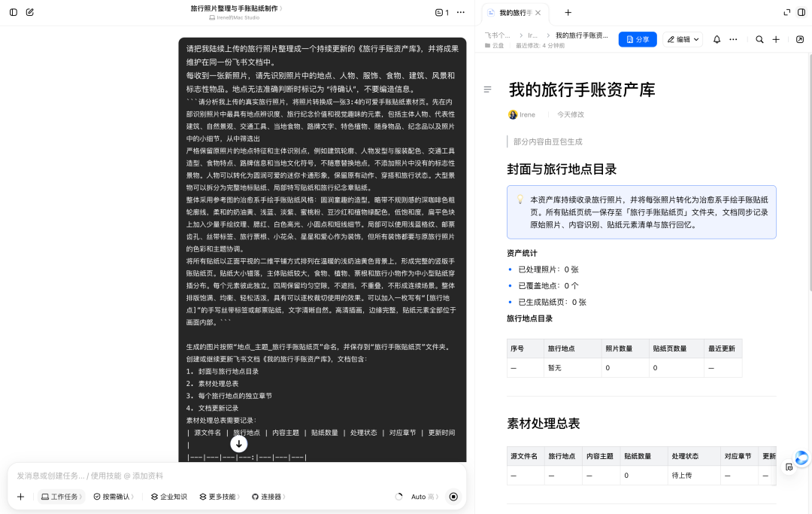This screenshot has height=514, width=812.
Task: Open document notifications bell
Action: [x=717, y=39]
